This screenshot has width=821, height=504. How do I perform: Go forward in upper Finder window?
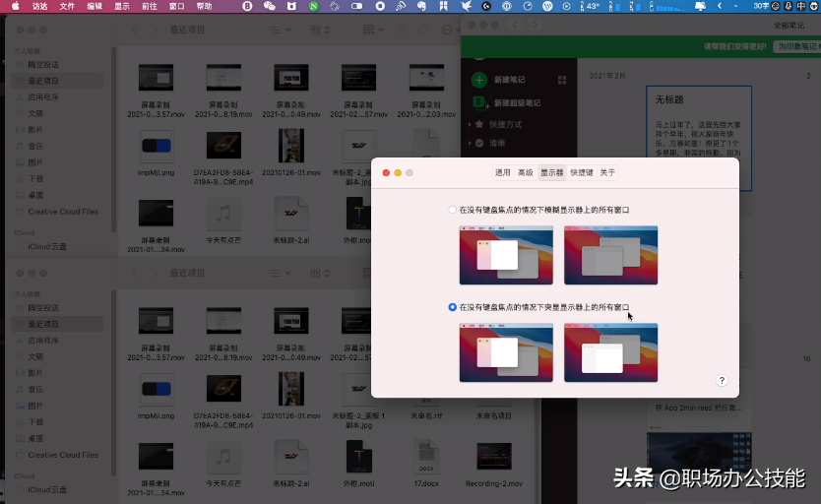[154, 30]
